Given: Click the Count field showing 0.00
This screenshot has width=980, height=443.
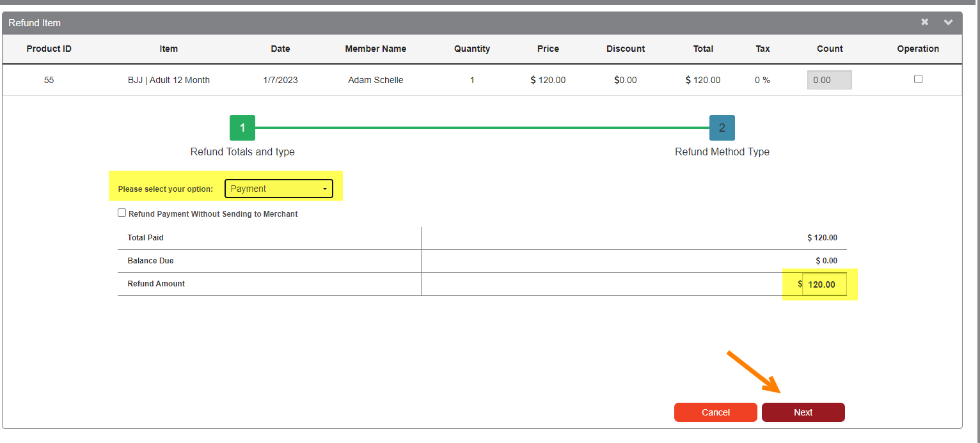Looking at the screenshot, I should point(829,80).
